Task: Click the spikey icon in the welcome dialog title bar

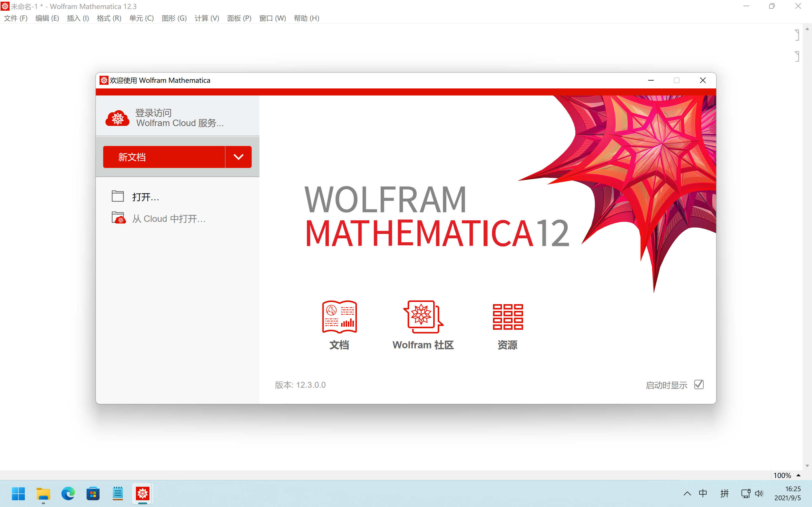Action: click(103, 80)
